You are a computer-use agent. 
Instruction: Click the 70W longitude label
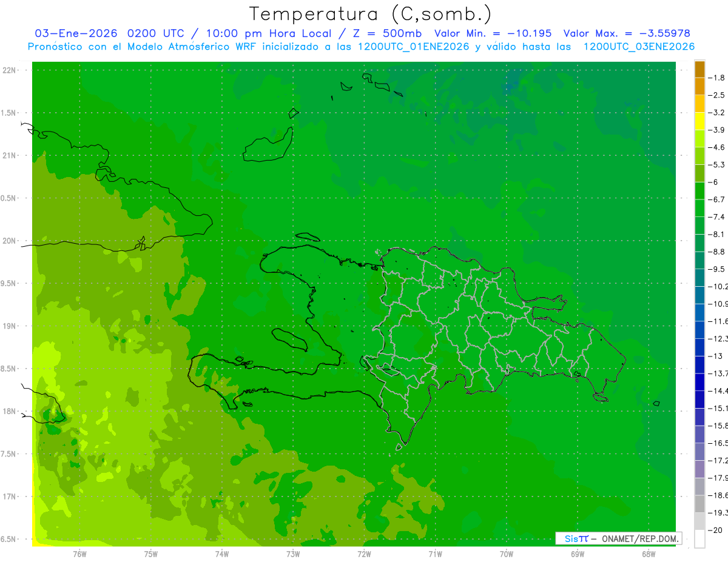(507, 554)
